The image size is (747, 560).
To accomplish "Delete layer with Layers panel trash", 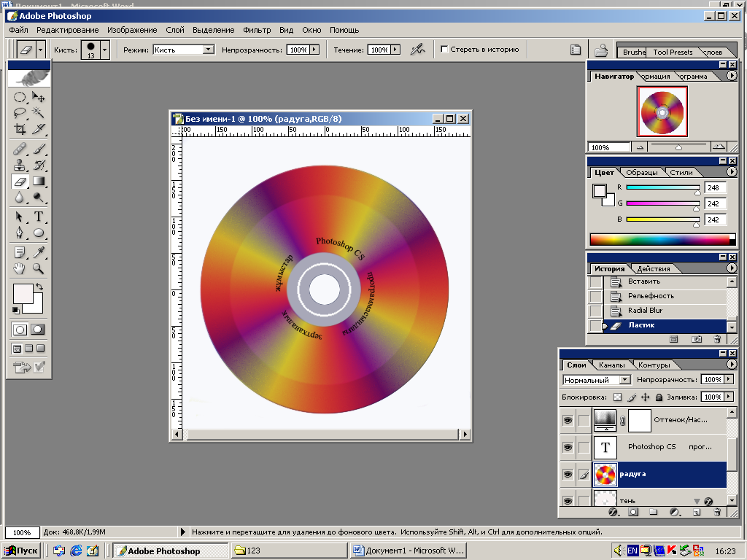I will [x=718, y=513].
